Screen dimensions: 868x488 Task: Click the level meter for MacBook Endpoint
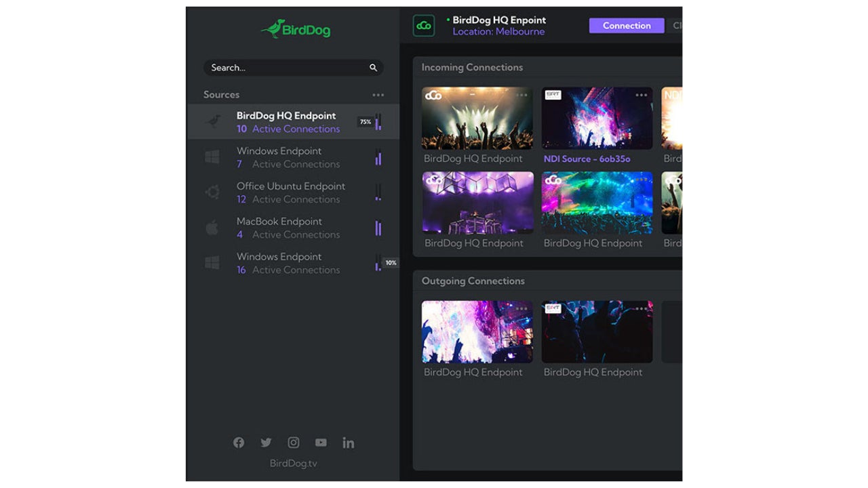point(378,228)
